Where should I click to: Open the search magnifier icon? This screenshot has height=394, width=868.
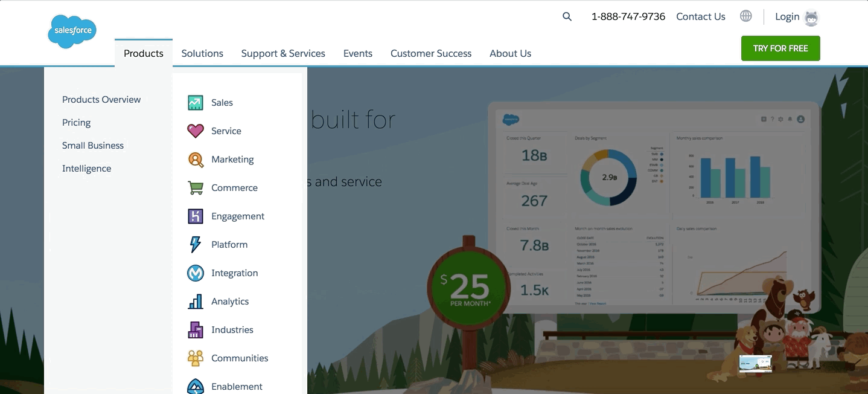pyautogui.click(x=567, y=17)
